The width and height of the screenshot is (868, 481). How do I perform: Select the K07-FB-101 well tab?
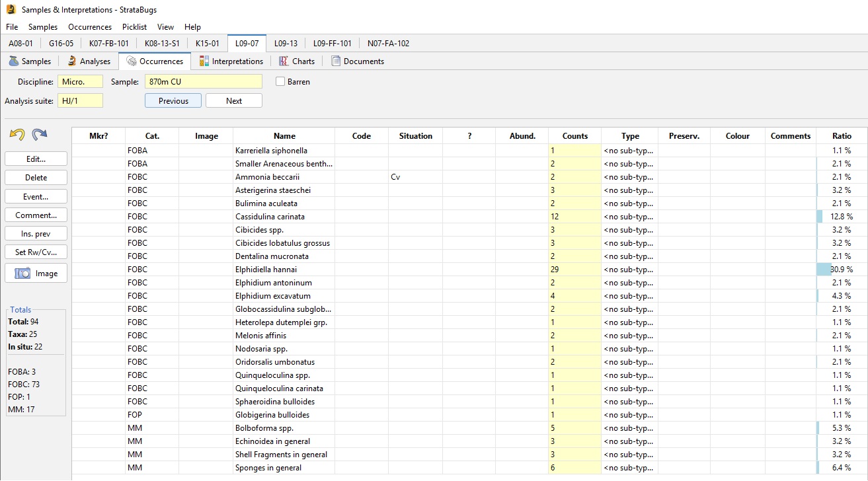click(109, 44)
